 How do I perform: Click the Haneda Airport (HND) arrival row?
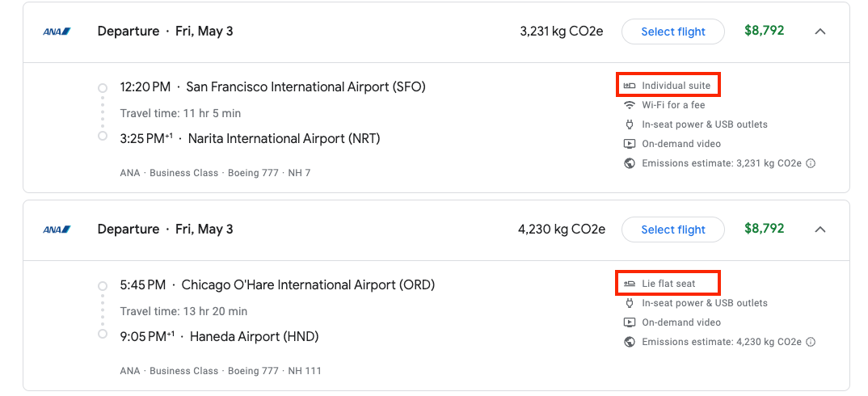pyautogui.click(x=219, y=336)
